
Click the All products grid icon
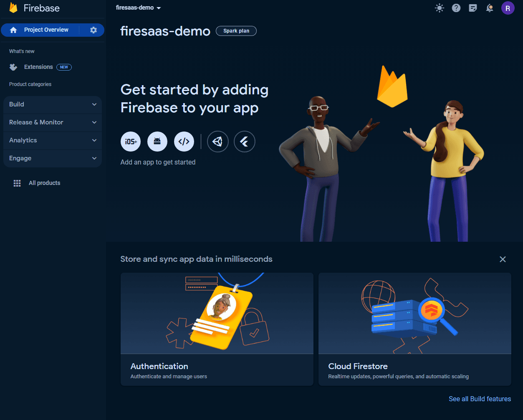click(17, 183)
